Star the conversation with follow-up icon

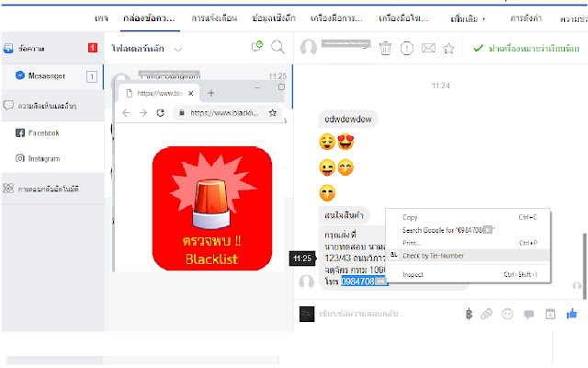(448, 48)
